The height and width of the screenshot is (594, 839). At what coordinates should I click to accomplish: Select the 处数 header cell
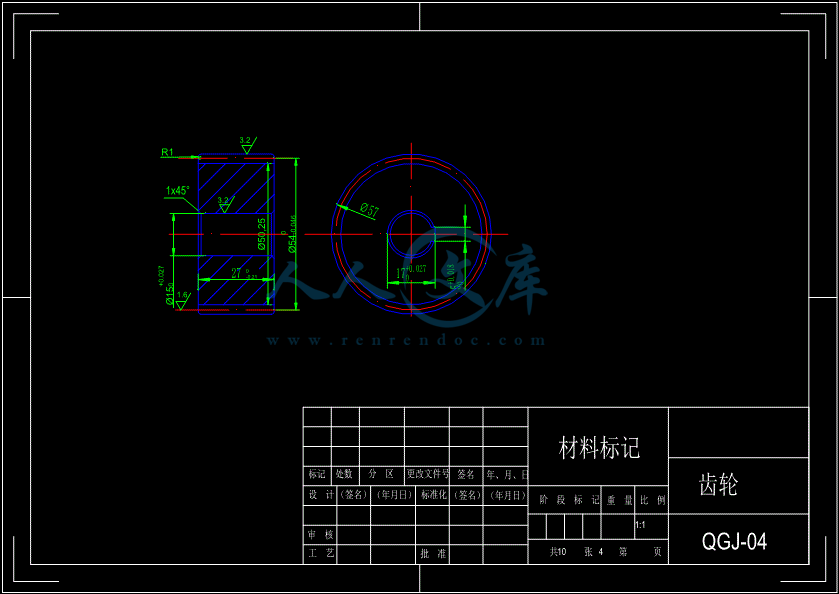tap(345, 474)
